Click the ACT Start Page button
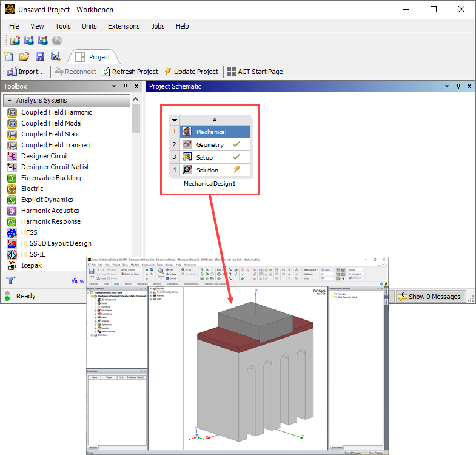The image size is (476, 455). pos(255,72)
